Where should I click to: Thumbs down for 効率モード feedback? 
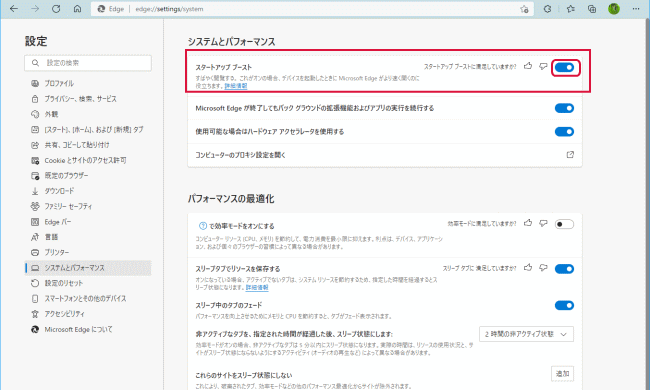click(x=543, y=223)
